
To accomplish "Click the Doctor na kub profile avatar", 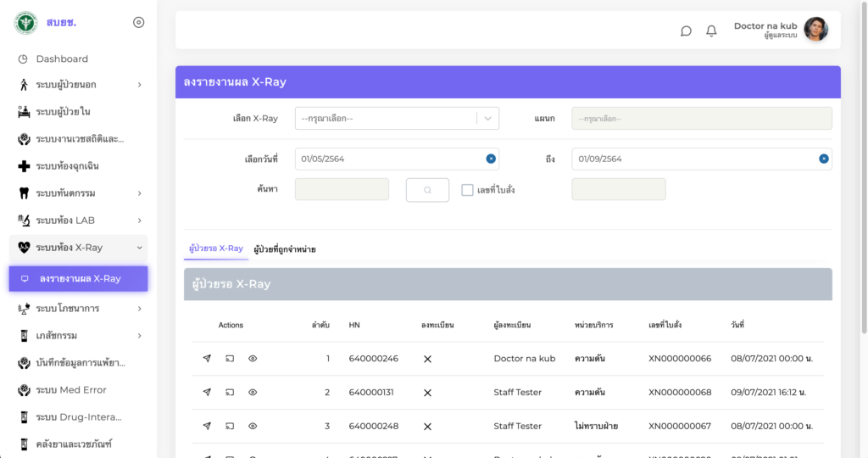I will pos(815,30).
